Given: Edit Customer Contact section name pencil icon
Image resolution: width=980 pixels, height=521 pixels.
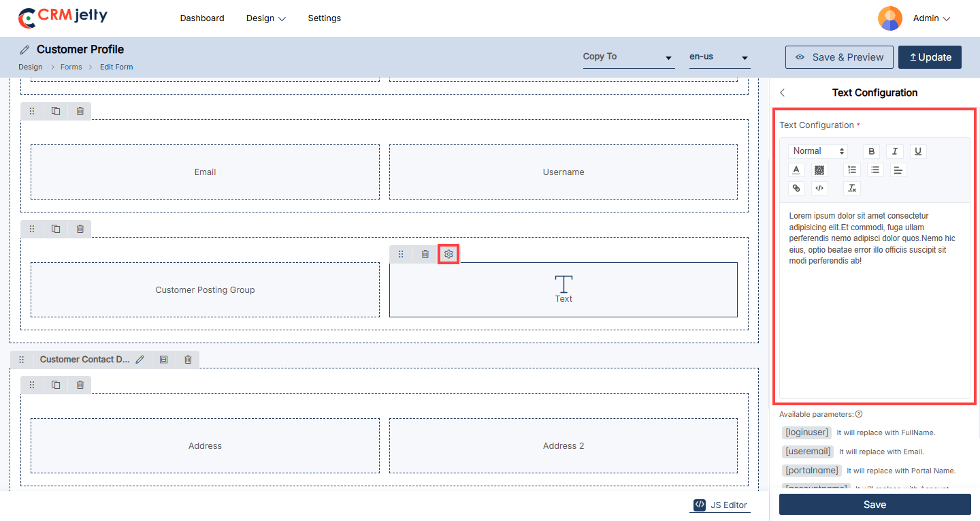Looking at the screenshot, I should tap(140, 360).
